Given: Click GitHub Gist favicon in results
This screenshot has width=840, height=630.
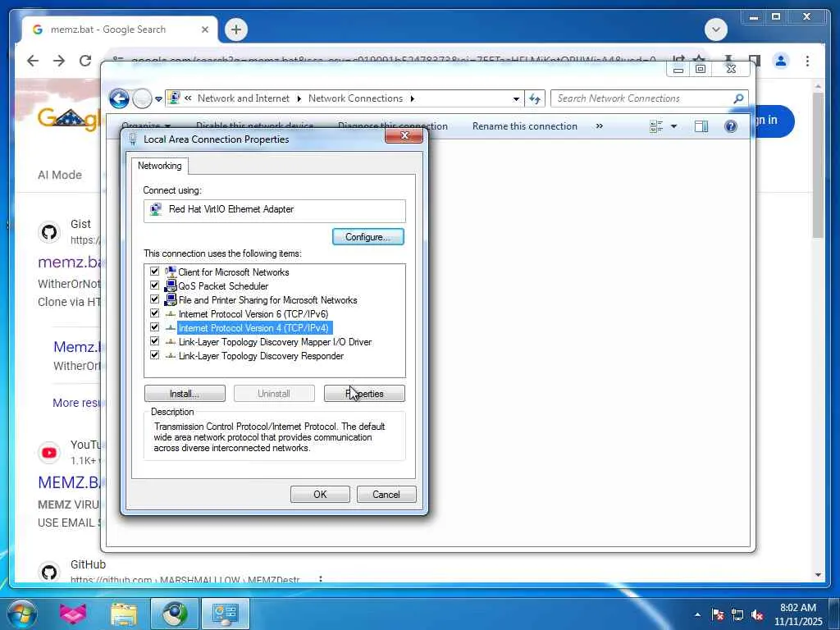Looking at the screenshot, I should coord(49,232).
